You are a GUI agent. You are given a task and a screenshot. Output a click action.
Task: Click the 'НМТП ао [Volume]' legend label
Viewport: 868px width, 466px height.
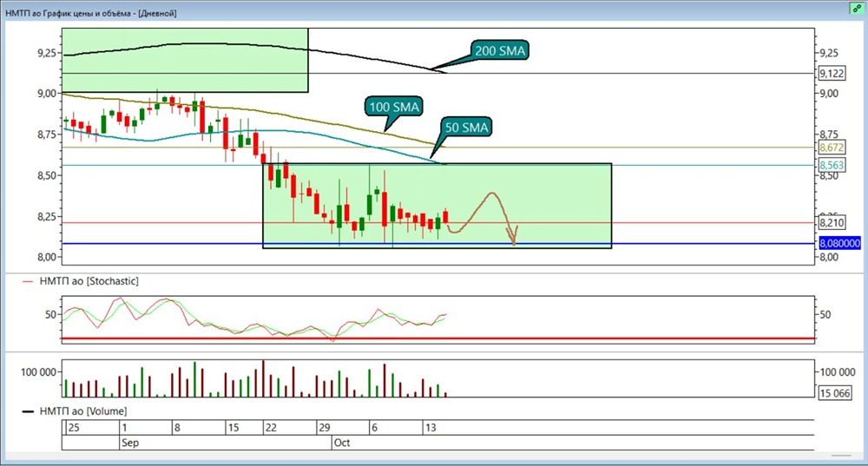(x=83, y=411)
